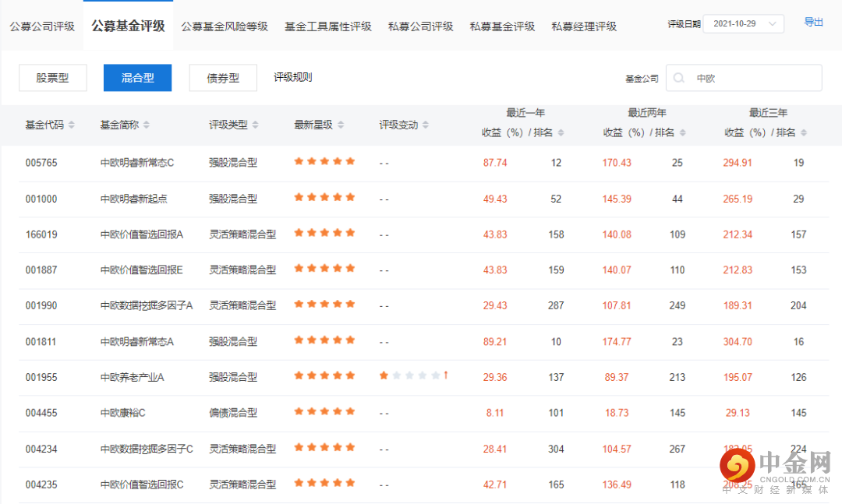Click fund code 001000

click(41, 199)
